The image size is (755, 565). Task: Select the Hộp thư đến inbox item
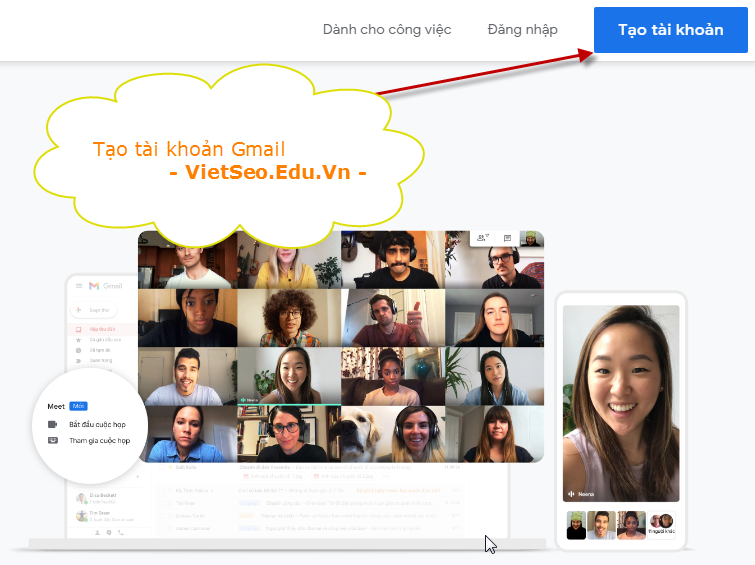click(100, 328)
